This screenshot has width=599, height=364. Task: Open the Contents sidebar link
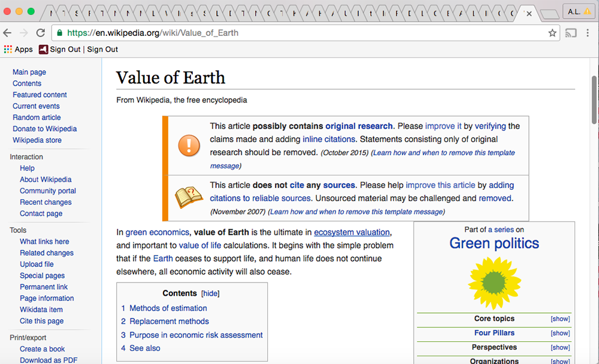click(x=27, y=83)
